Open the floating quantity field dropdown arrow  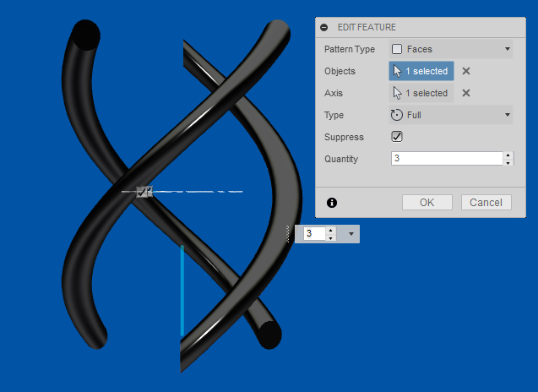(351, 234)
